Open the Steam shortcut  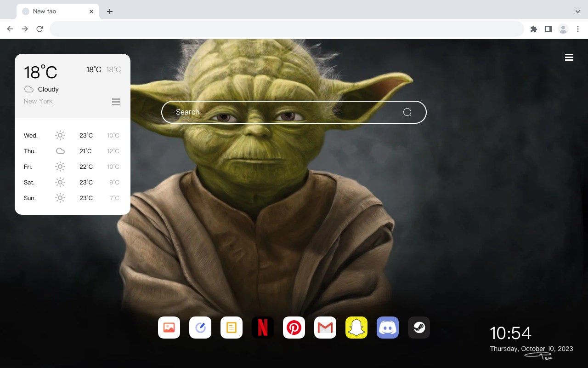pyautogui.click(x=419, y=328)
